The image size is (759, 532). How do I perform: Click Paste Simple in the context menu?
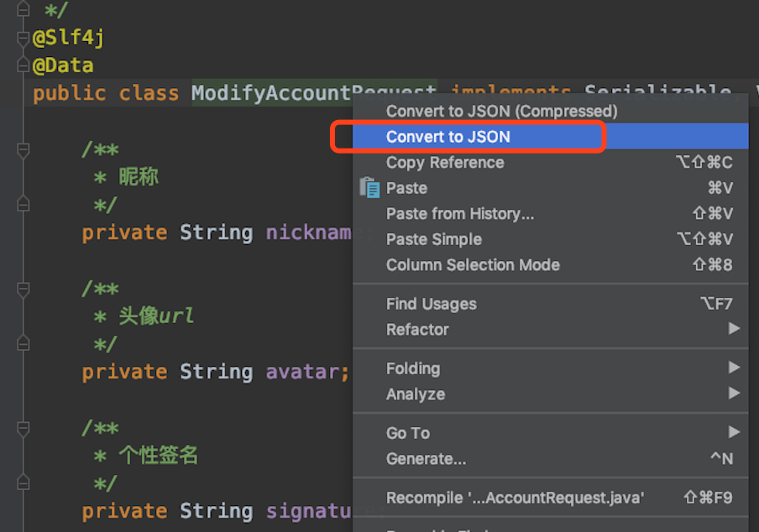click(x=434, y=240)
